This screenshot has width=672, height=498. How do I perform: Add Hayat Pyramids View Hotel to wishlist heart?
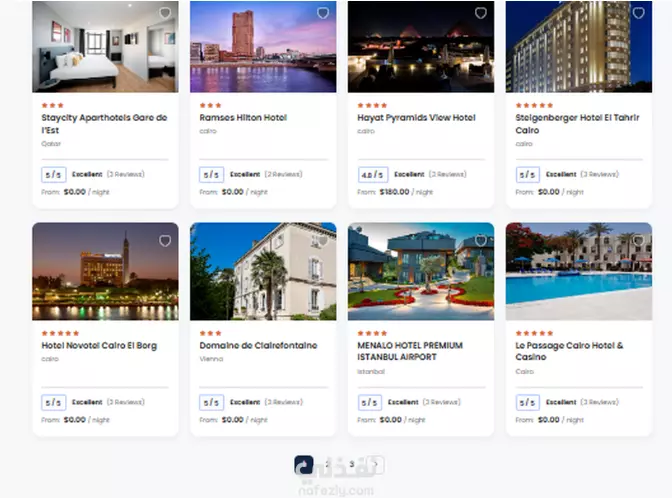pos(481,13)
